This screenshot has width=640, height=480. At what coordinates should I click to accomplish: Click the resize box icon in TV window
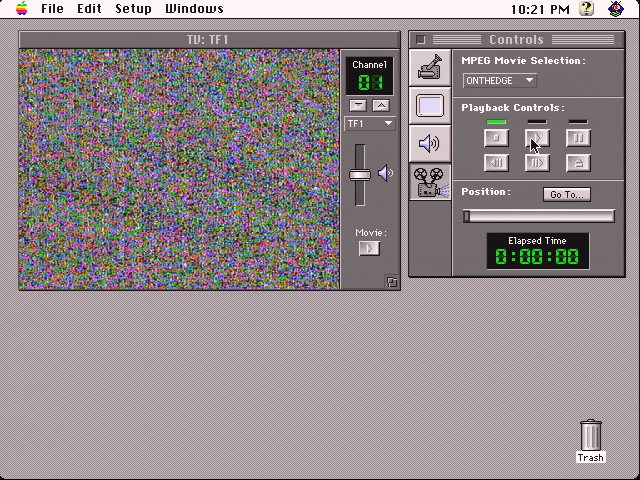(392, 282)
